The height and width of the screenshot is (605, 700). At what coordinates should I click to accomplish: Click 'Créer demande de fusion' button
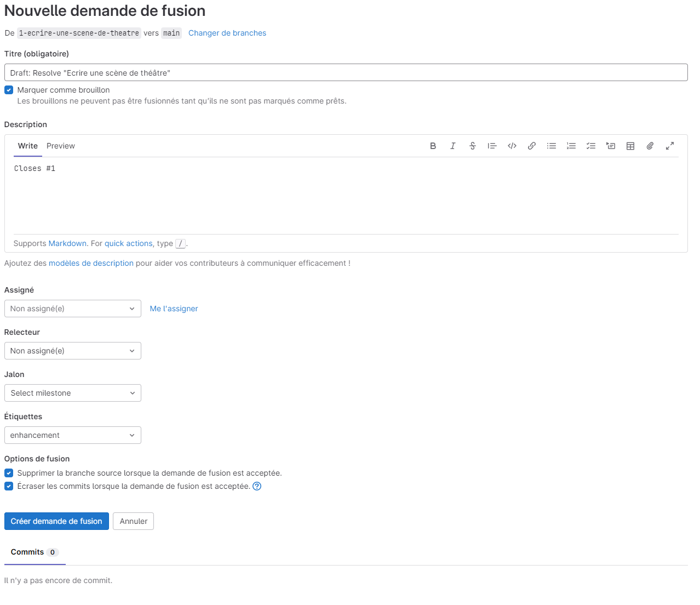[56, 521]
